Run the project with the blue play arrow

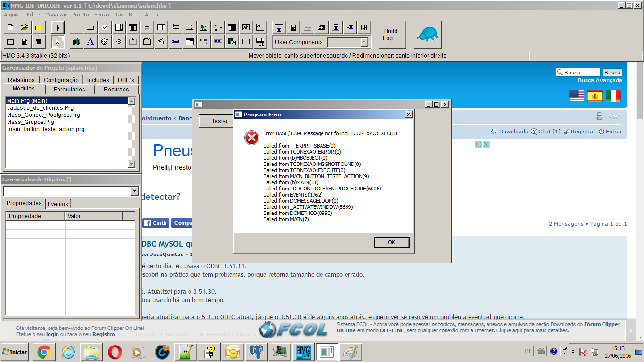click(58, 27)
